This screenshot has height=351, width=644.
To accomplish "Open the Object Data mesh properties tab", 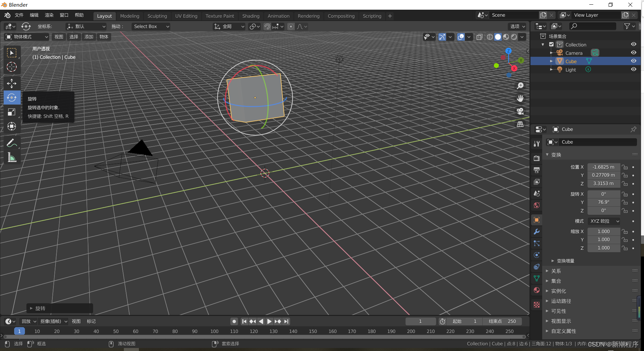I will point(536,278).
